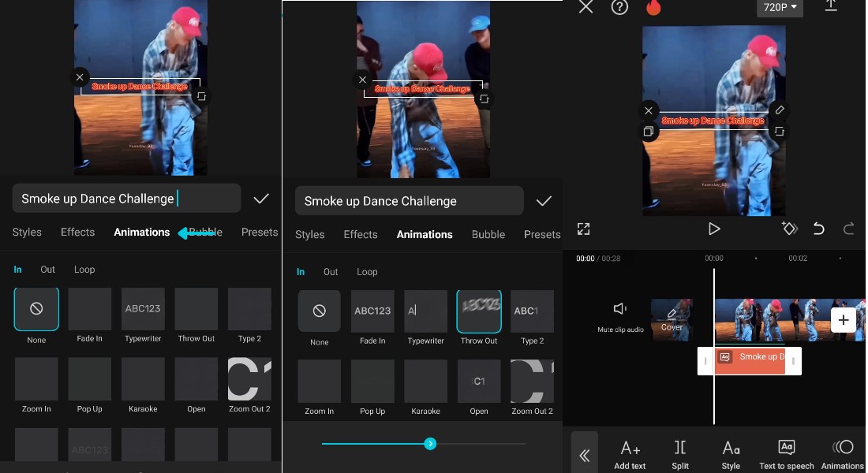
Task: Click the animation duration slider handle
Action: (x=430, y=444)
